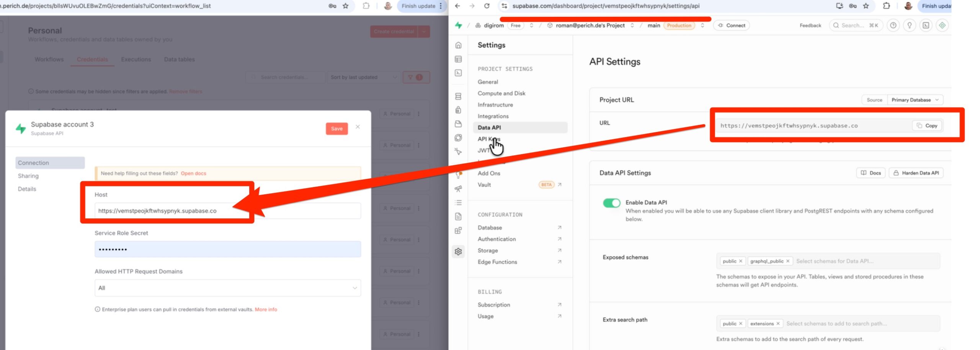Expand Allowed HTTP Request Domains dropdown

coord(227,288)
